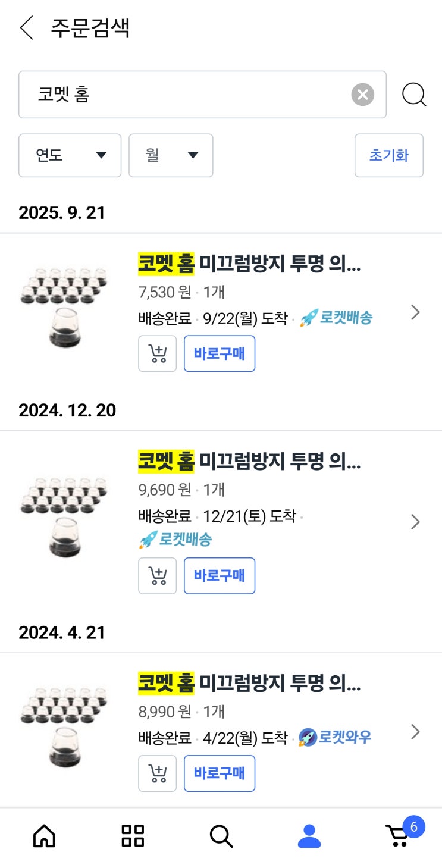Go to Home in bottom navigation
This screenshot has width=442, height=868.
tap(44, 836)
